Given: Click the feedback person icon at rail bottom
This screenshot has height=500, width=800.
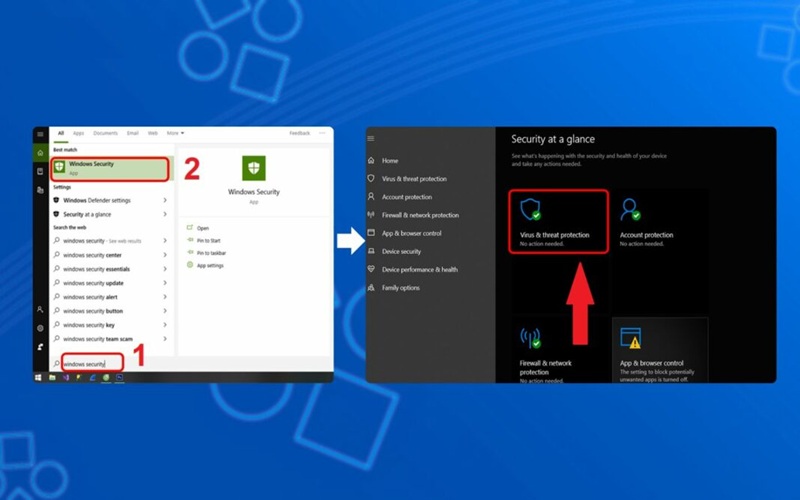Looking at the screenshot, I should click(x=40, y=347).
